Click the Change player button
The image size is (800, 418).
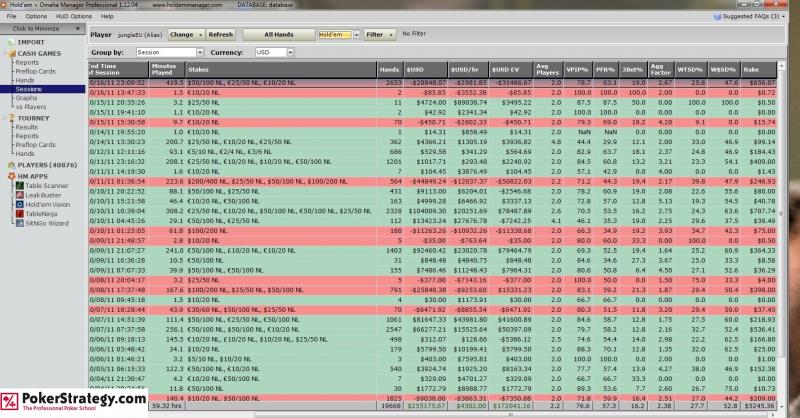click(x=186, y=35)
